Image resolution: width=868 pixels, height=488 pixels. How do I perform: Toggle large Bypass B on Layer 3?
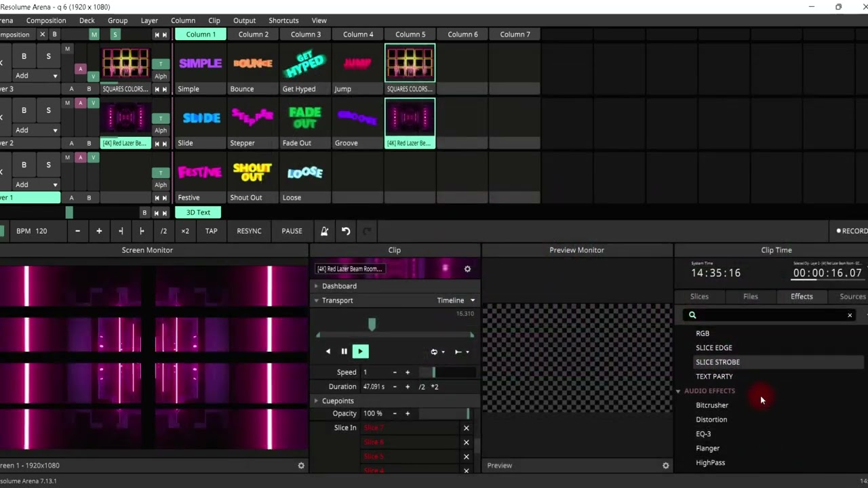(x=24, y=56)
